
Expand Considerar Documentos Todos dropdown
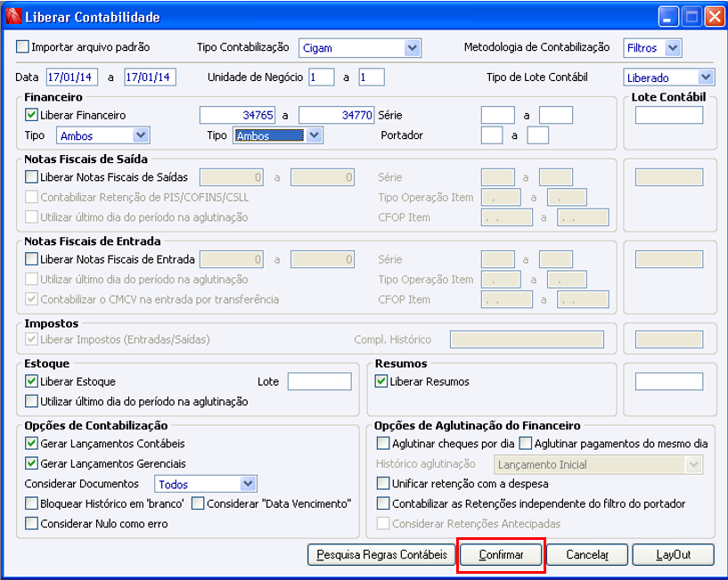pyautogui.click(x=206, y=484)
